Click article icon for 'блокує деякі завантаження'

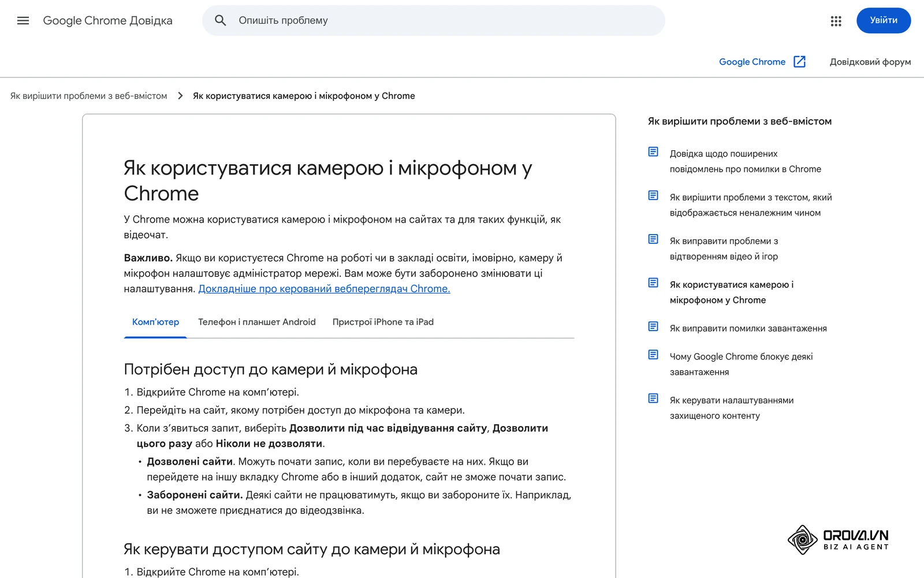click(653, 354)
